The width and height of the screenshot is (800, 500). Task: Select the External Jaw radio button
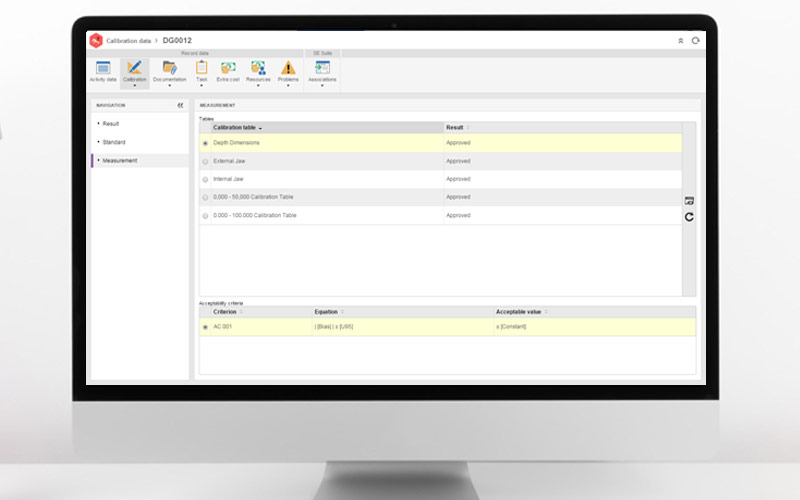tap(206, 161)
